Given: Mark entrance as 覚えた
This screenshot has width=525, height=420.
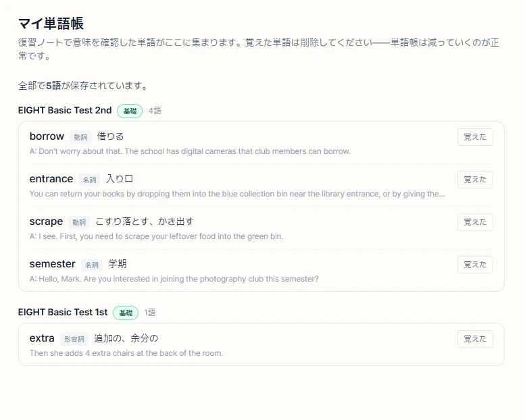Looking at the screenshot, I should (x=475, y=180).
